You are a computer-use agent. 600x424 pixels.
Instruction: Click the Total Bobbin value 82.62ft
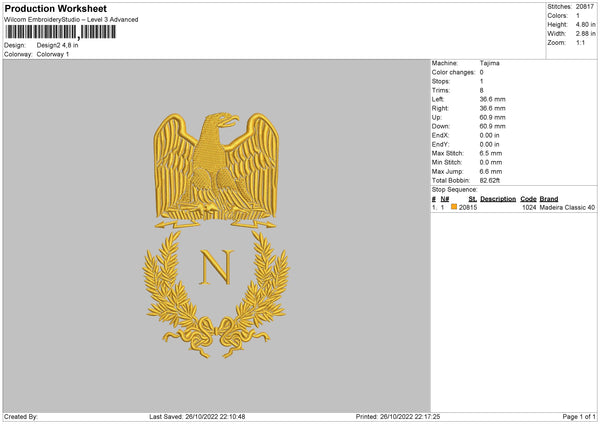tap(490, 180)
